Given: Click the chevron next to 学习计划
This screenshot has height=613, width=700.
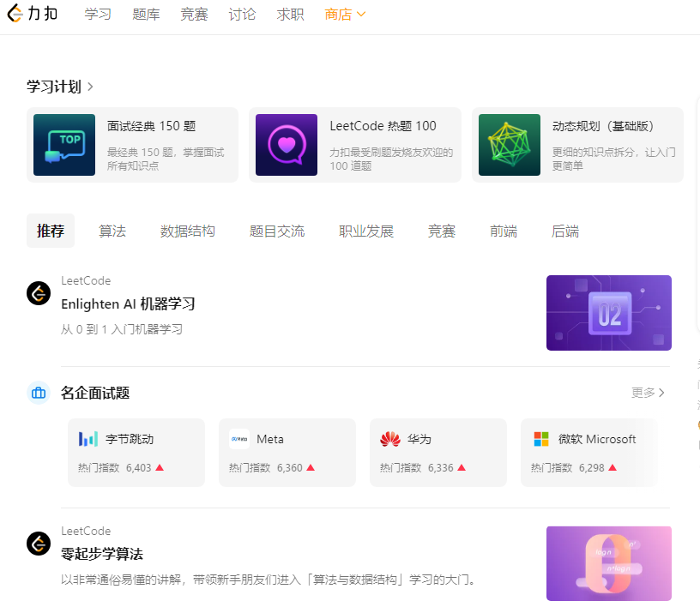Looking at the screenshot, I should (x=90, y=87).
